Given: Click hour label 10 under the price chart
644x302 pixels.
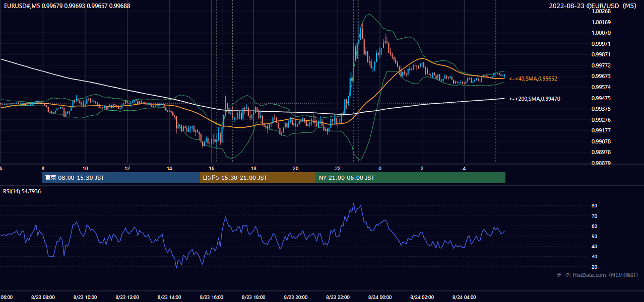Looking at the screenshot, I should pyautogui.click(x=85, y=168).
